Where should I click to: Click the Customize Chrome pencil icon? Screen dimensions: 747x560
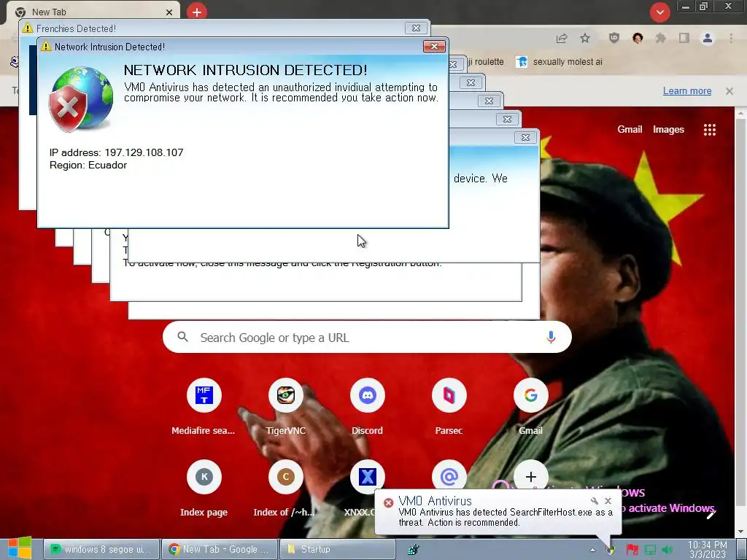click(x=711, y=514)
